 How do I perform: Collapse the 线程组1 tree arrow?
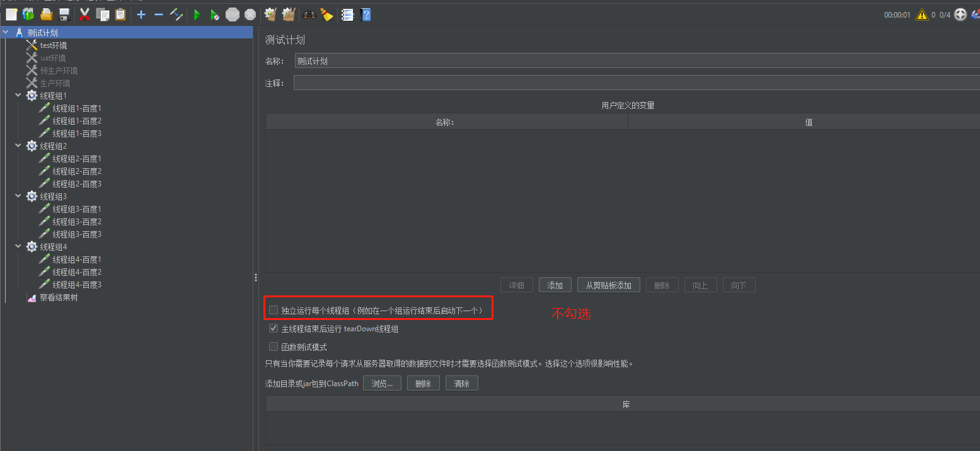[19, 96]
